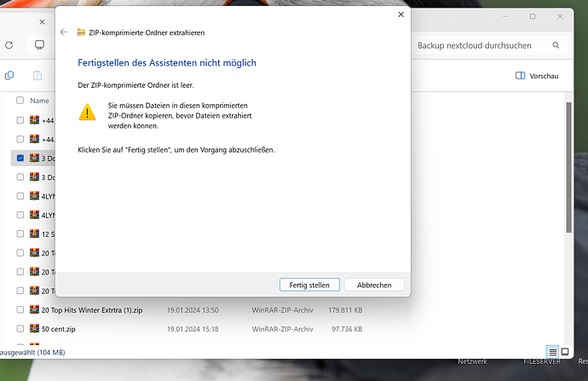Switch to large icons view in status bar
The height and width of the screenshot is (381, 588).
click(x=565, y=352)
